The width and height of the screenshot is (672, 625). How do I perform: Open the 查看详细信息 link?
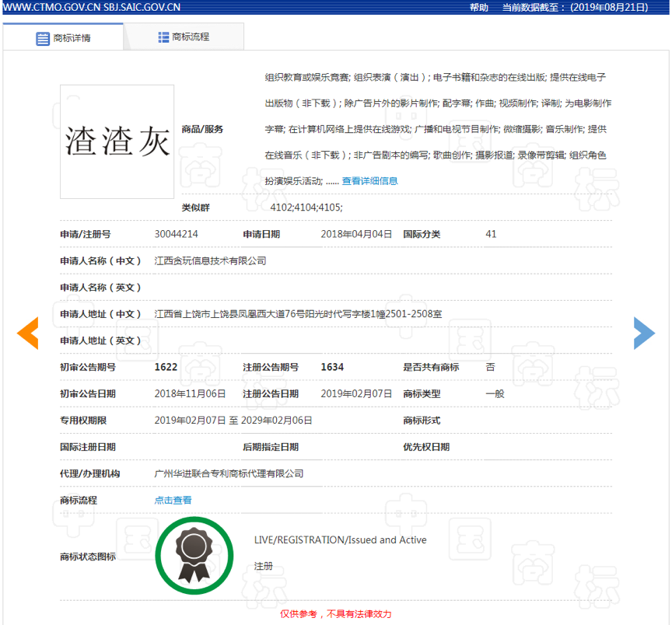click(x=369, y=181)
